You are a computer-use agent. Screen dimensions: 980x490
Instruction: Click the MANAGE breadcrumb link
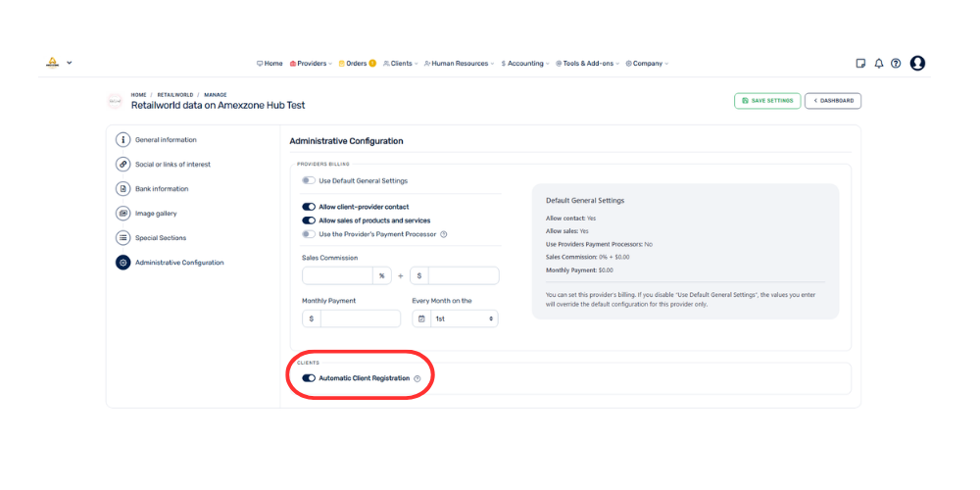[216, 95]
